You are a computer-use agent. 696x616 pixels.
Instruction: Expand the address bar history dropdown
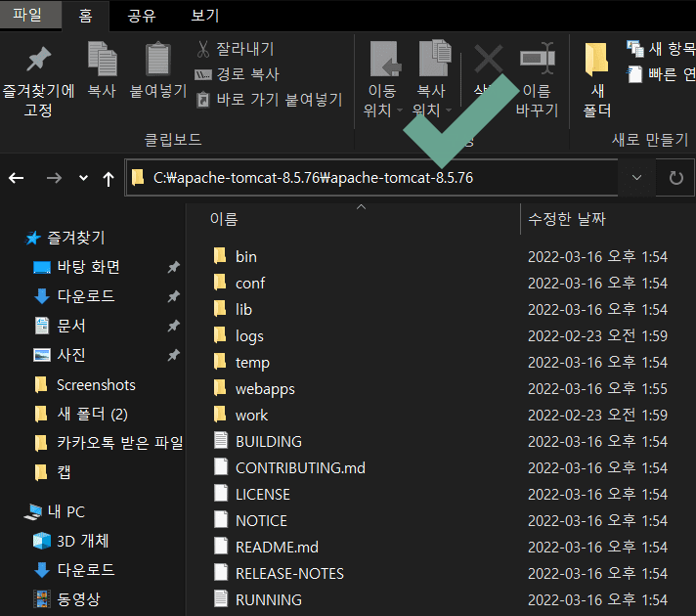pyautogui.click(x=636, y=178)
